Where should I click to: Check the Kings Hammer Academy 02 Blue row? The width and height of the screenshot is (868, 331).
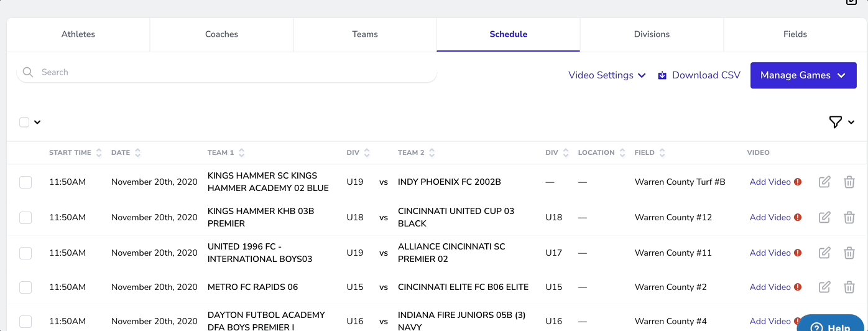click(x=25, y=182)
